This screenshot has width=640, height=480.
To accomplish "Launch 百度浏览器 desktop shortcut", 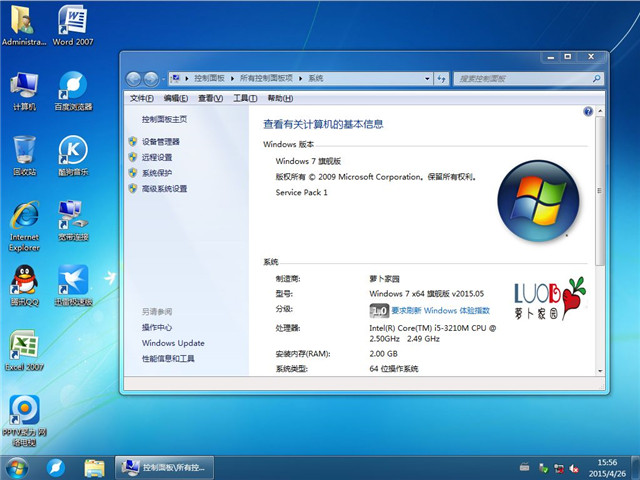I will [73, 91].
